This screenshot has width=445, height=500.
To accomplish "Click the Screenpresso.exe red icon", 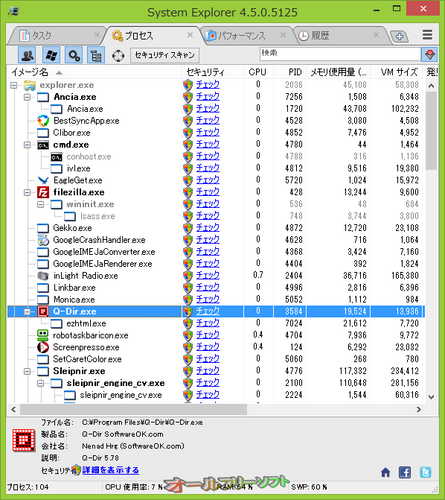I will pyautogui.click(x=43, y=347).
